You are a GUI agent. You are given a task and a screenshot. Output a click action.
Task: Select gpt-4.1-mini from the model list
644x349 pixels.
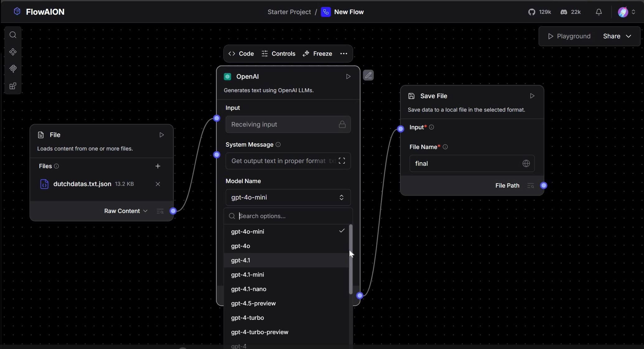point(286,275)
